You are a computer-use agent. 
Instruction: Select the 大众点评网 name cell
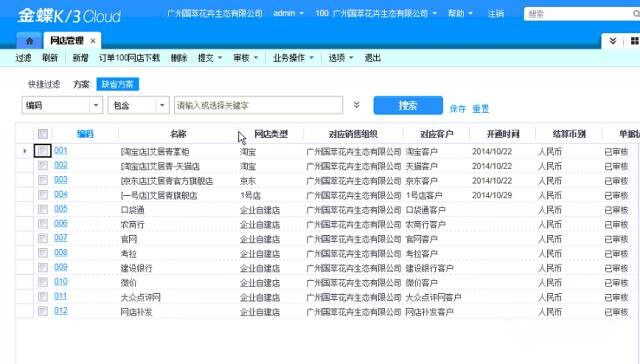(140, 297)
